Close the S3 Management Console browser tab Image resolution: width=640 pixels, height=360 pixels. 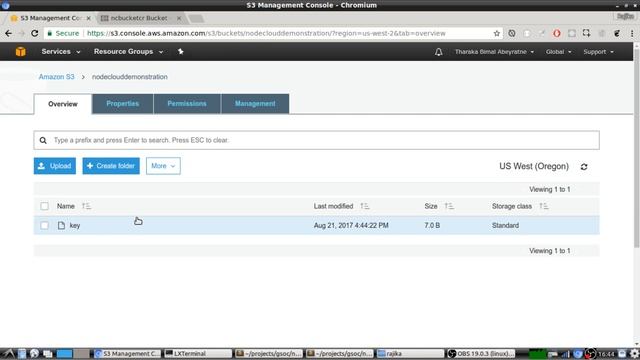[x=89, y=18]
